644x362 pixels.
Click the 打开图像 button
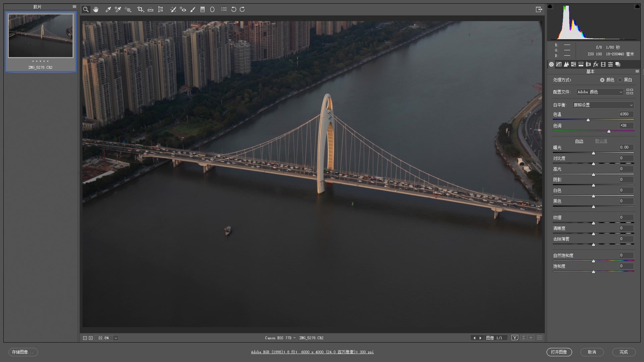click(x=559, y=352)
